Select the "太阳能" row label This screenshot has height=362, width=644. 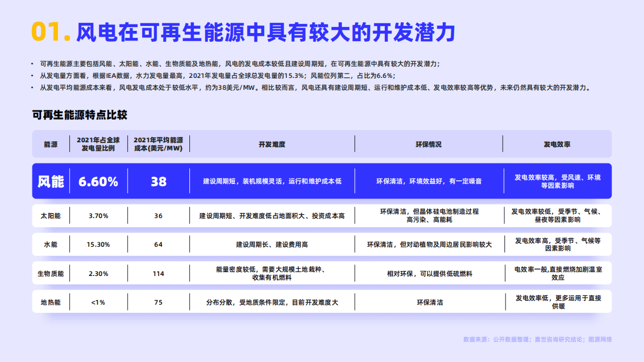[51, 215]
